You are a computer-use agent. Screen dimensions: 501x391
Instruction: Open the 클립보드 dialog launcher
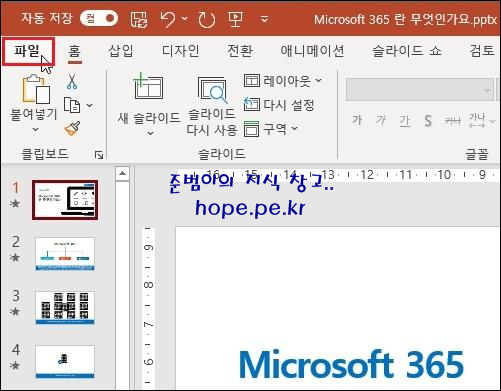tap(99, 155)
